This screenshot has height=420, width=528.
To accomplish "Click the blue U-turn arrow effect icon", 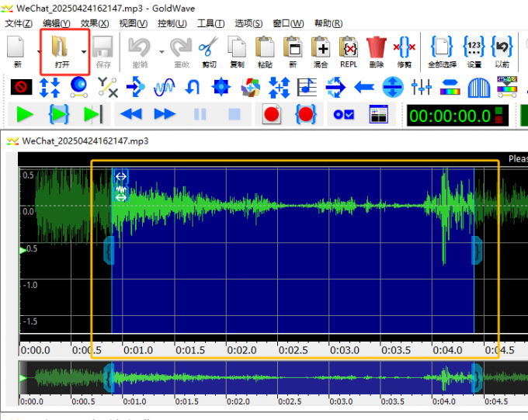I will [193, 87].
